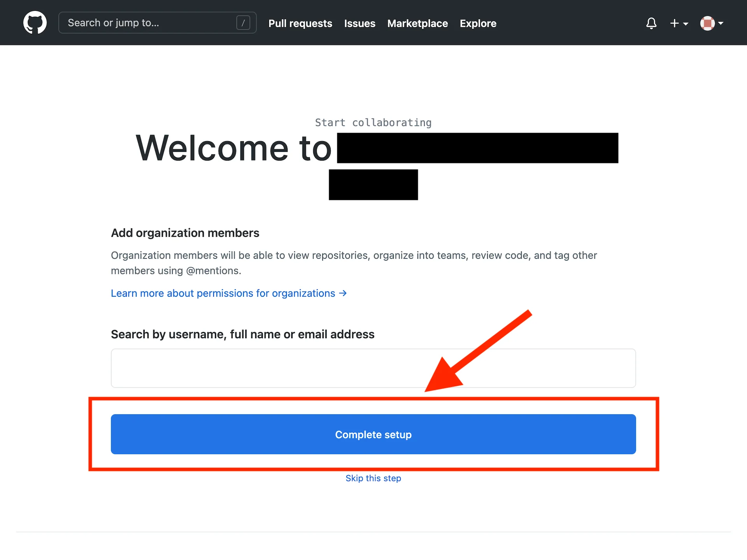Viewport: 747px width, 560px height.
Task: Click the plus create-new icon
Action: click(674, 23)
